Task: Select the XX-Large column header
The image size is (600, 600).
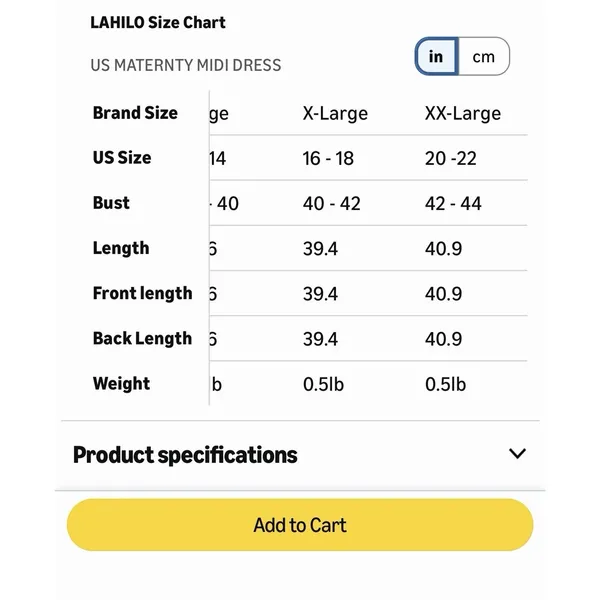Action: [463, 114]
